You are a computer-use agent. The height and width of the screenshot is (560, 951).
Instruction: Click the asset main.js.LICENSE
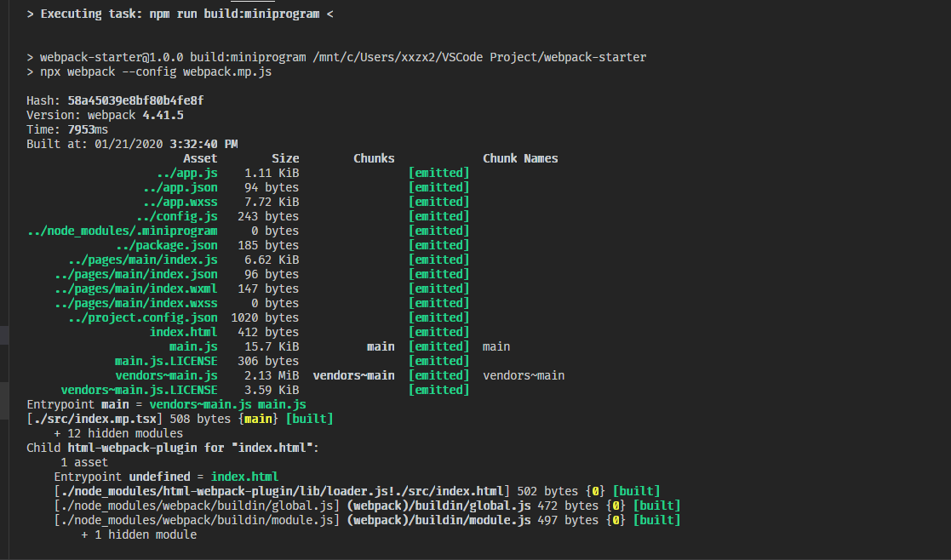point(166,362)
